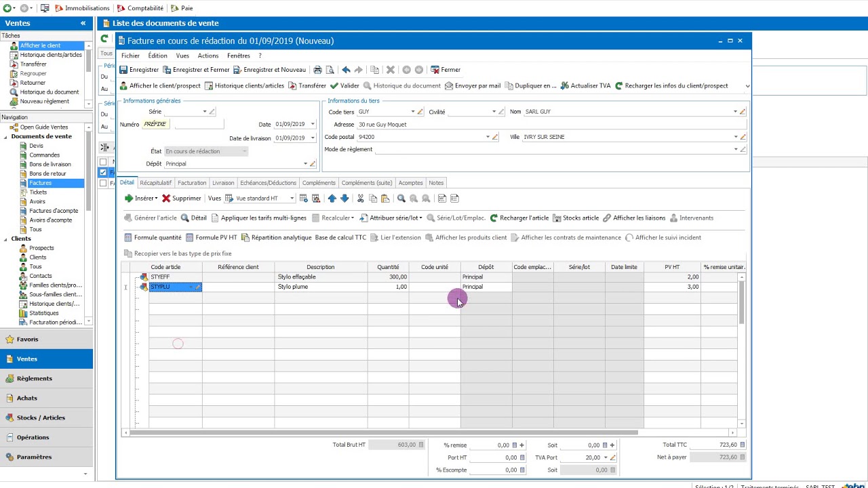Open the Date dropdown calendar
The width and height of the screenshot is (868, 488).
pyautogui.click(x=312, y=125)
